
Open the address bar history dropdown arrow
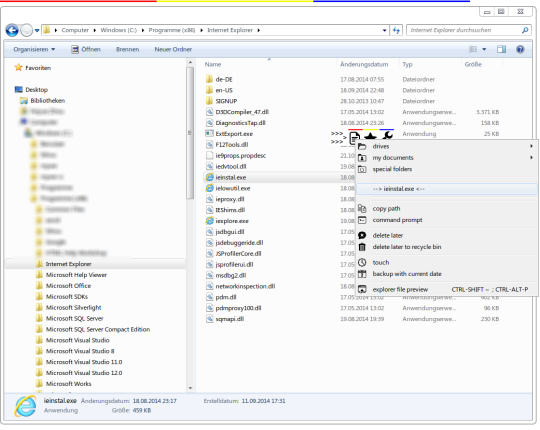[384, 30]
